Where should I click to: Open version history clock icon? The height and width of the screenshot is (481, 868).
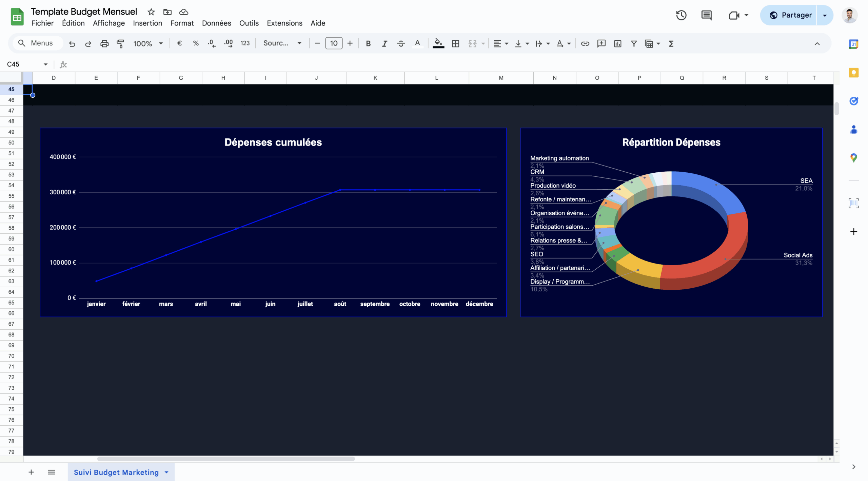tap(681, 15)
